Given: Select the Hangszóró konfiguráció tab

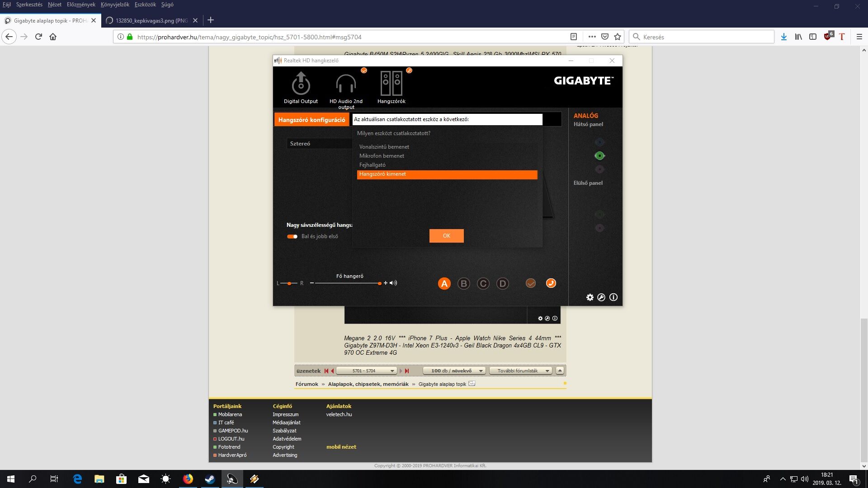Looking at the screenshot, I should 311,120.
